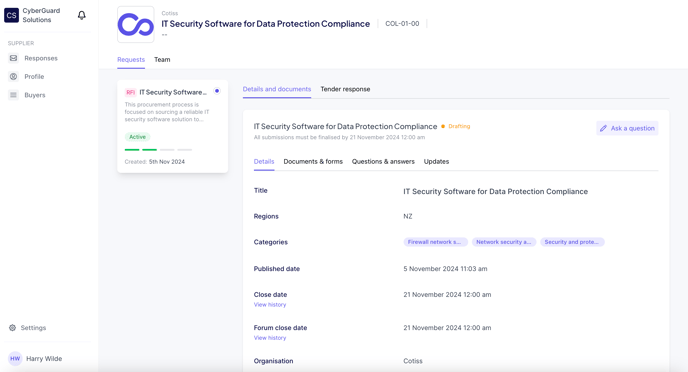688x372 pixels.
Task: Click the Responses envelope icon in sidebar
Action: [14, 58]
